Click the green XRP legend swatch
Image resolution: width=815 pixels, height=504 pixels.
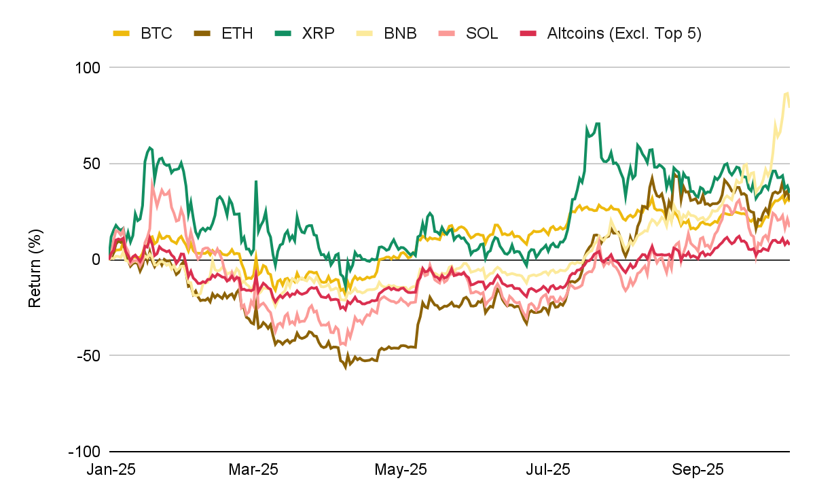point(283,33)
